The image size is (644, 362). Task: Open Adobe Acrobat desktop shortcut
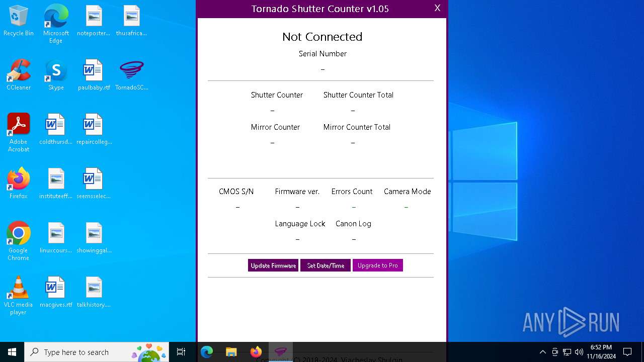click(19, 132)
